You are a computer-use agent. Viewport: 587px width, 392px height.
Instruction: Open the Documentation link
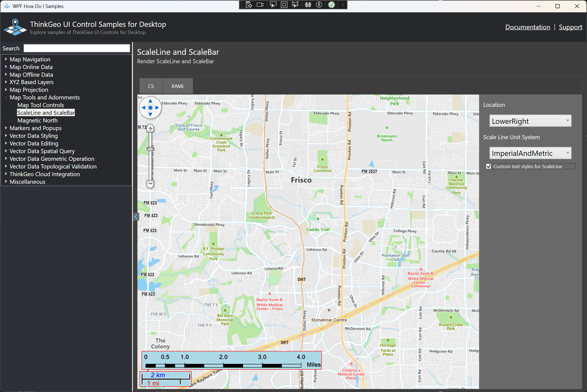528,27
